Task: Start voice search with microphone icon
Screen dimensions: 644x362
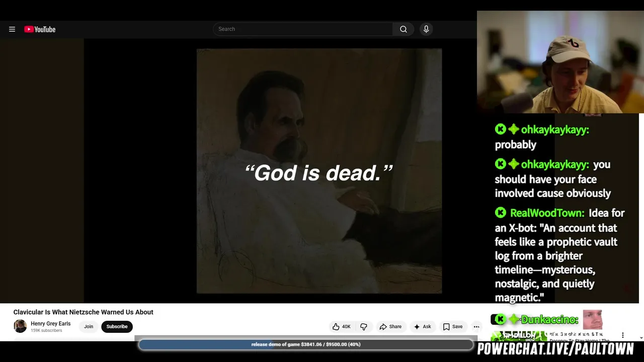Action: coord(426,29)
